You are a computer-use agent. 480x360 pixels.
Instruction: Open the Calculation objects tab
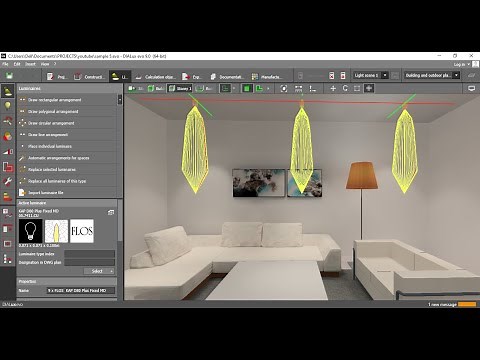(x=156, y=77)
